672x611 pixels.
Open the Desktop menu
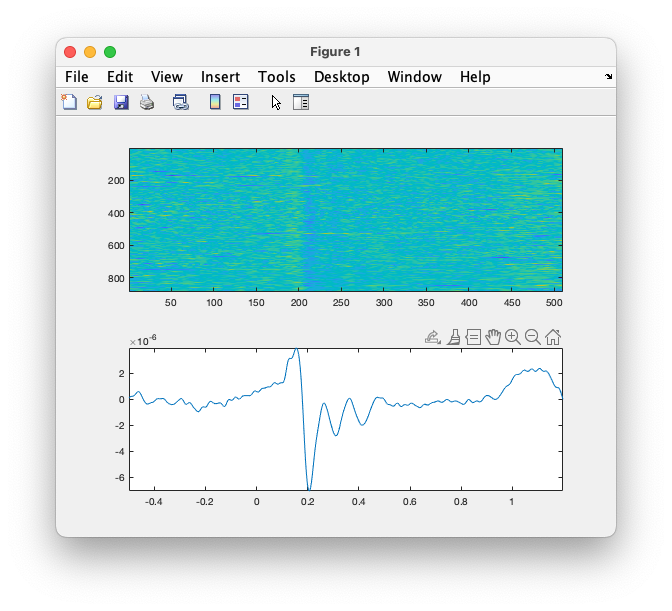pyautogui.click(x=342, y=77)
